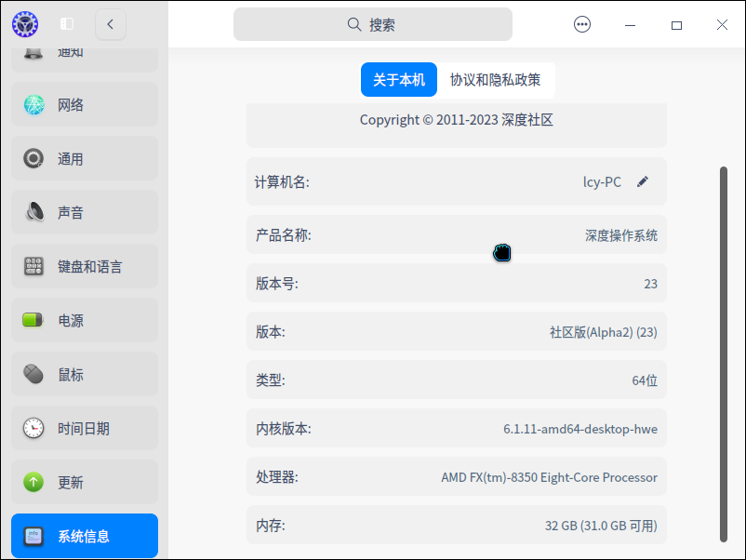Click the Control Center gear logo icon
Image resolution: width=746 pixels, height=560 pixels.
pyautogui.click(x=25, y=24)
